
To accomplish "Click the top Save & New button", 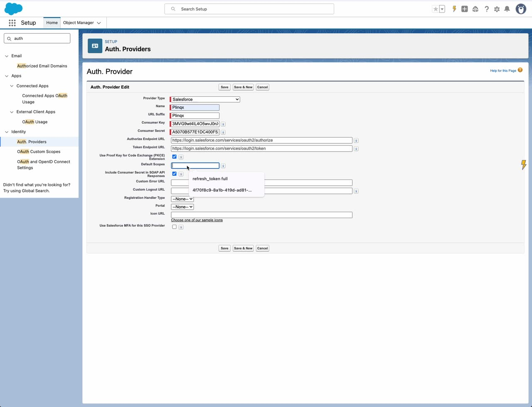I will click(x=243, y=87).
